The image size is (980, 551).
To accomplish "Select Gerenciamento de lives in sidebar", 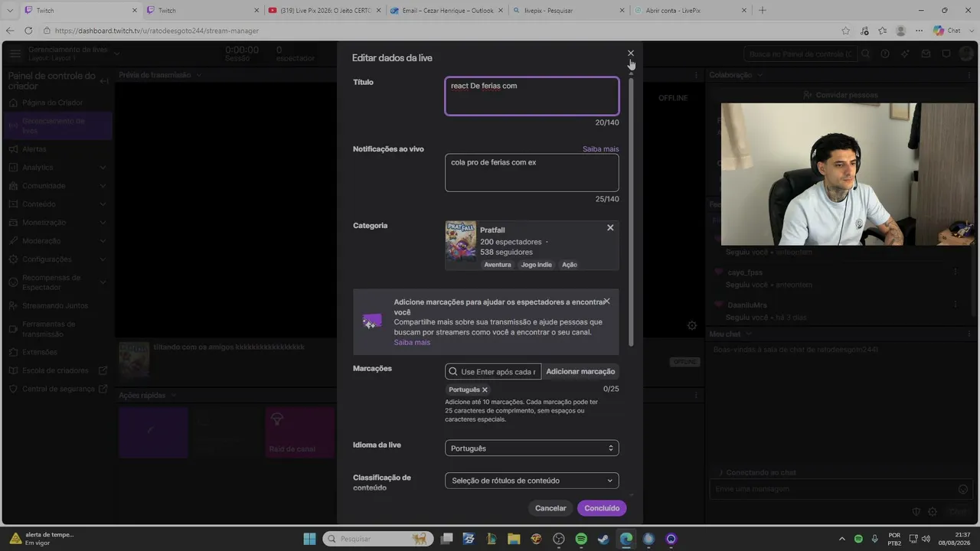I will click(x=57, y=126).
